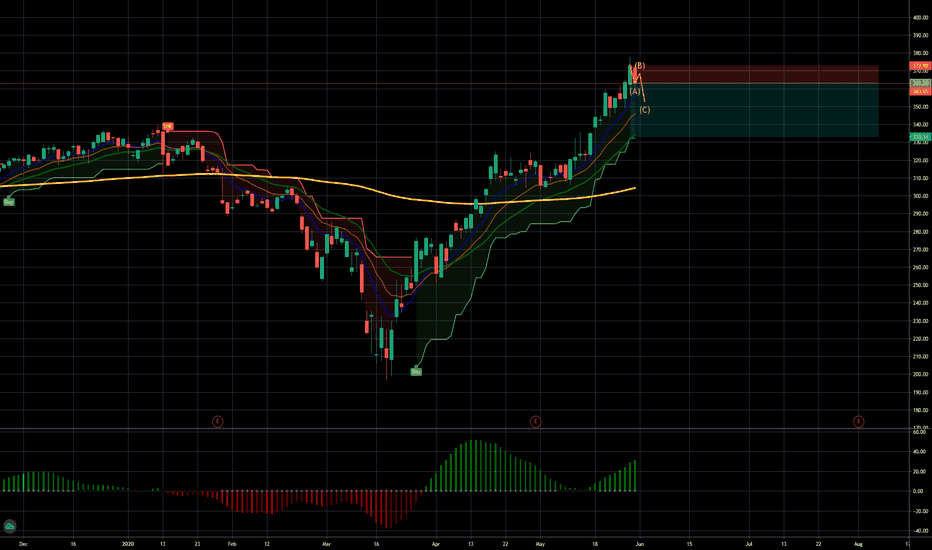Viewport: 932px width, 550px height.
Task: Click the 200.00 price axis label
Action: point(920,375)
